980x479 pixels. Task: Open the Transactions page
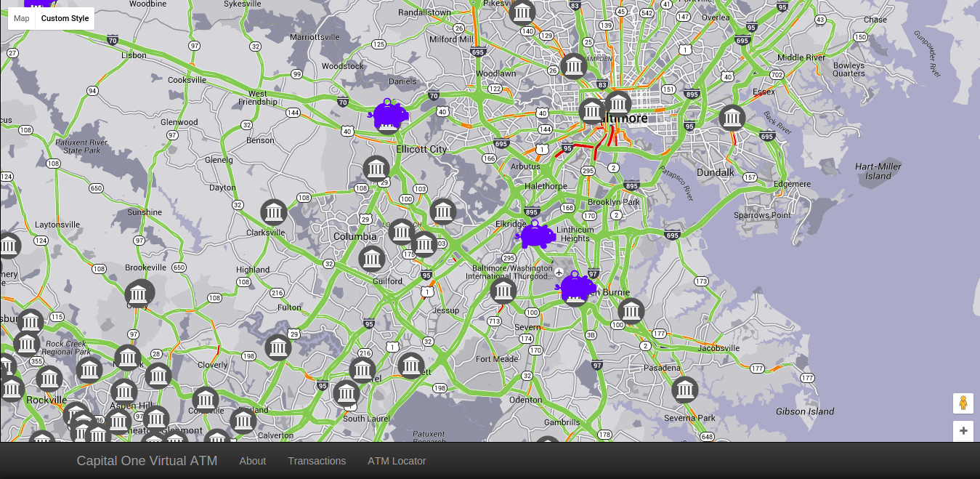tap(317, 461)
